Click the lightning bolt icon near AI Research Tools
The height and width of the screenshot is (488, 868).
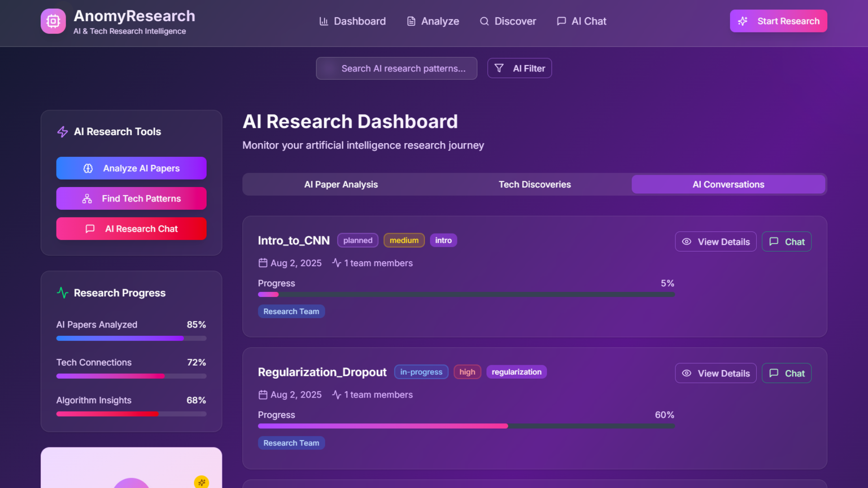[x=62, y=131]
